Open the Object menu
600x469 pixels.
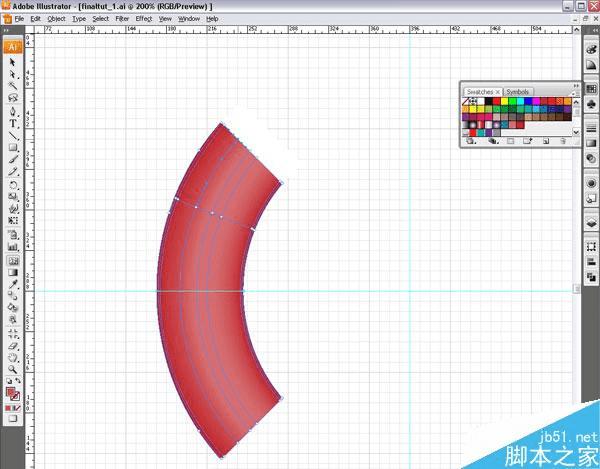[x=56, y=19]
